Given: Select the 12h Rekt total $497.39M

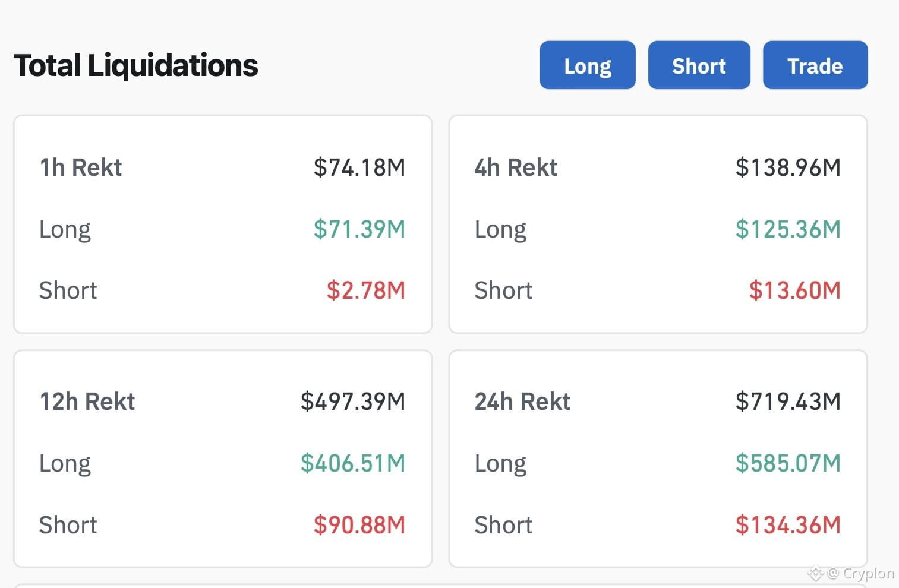Looking at the screenshot, I should click(x=353, y=402).
